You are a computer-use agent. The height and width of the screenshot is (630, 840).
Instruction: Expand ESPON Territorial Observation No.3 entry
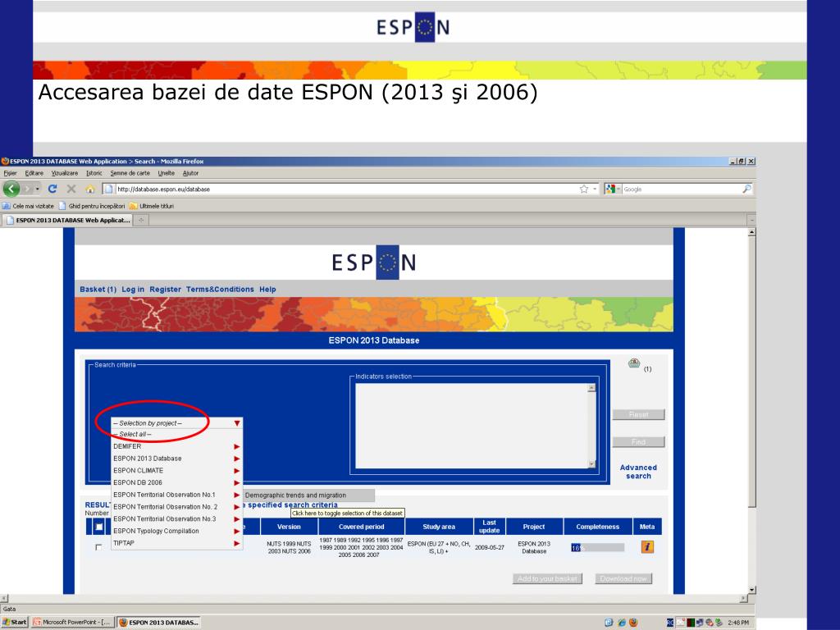click(177, 518)
